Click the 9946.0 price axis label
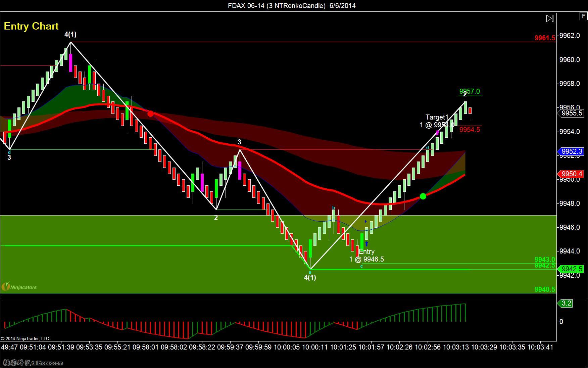This screenshot has width=588, height=368. [x=570, y=227]
